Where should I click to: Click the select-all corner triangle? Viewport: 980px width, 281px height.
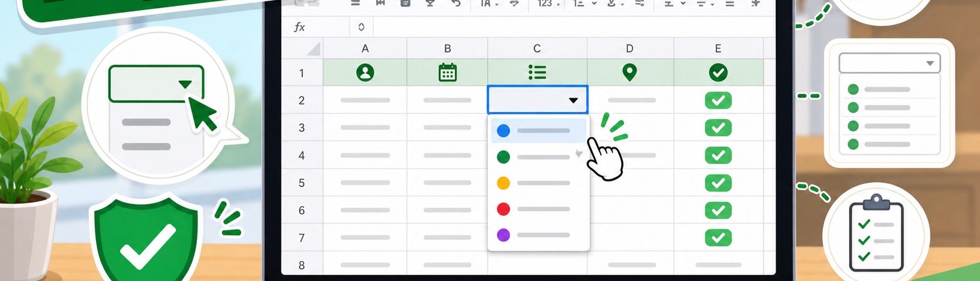tap(314, 49)
